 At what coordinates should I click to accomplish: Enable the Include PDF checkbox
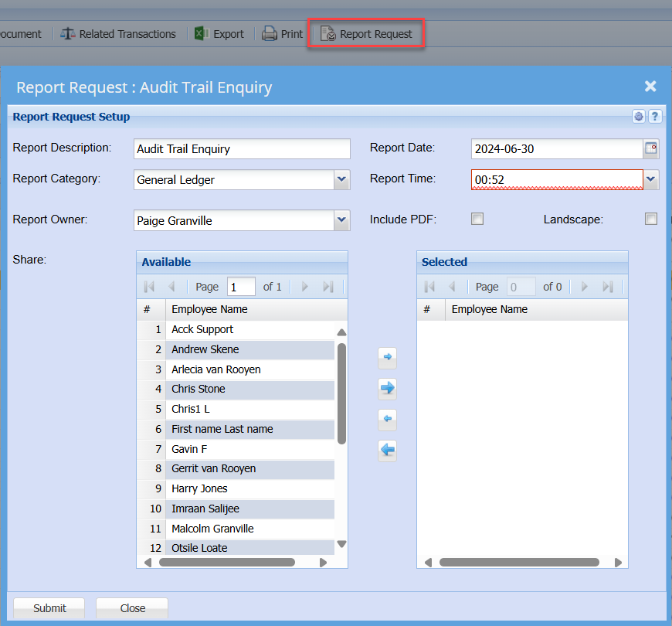(477, 219)
